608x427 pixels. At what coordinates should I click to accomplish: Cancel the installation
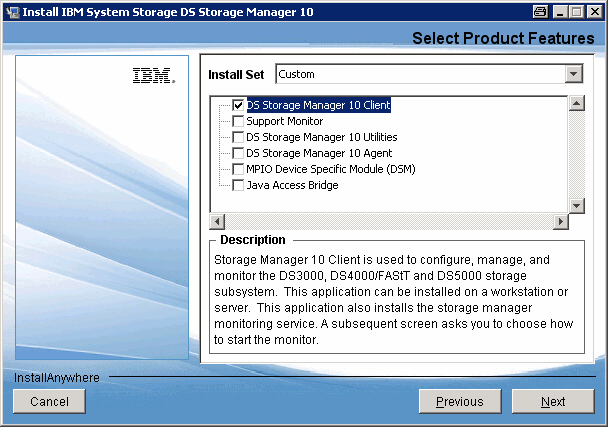[49, 401]
